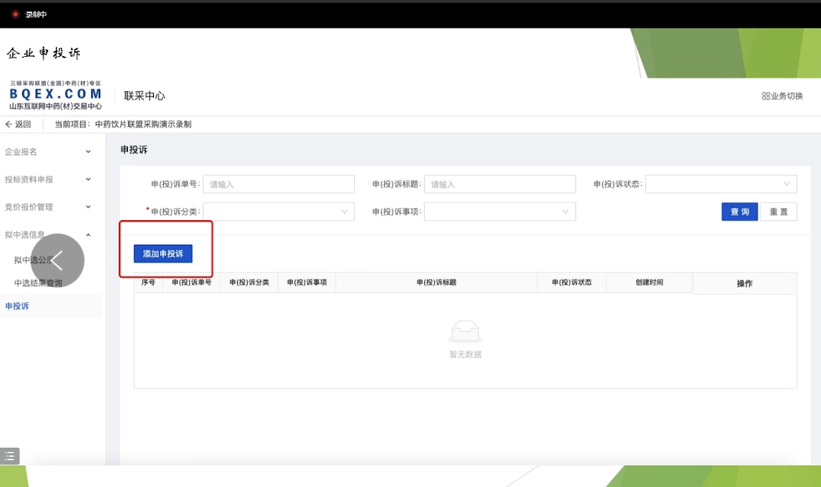Click the 查询 search button
The image size is (821, 487).
(x=739, y=212)
